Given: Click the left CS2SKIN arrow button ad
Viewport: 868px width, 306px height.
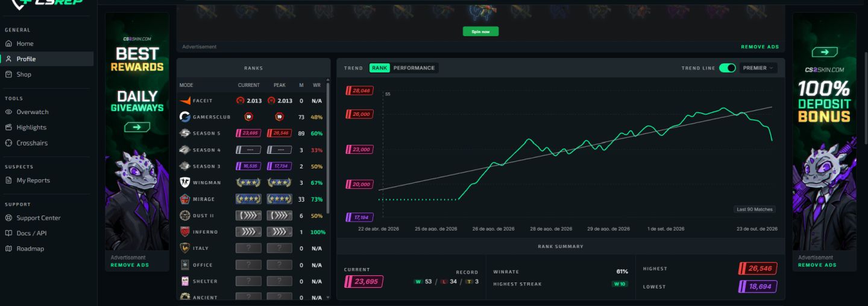Looking at the screenshot, I should (x=137, y=127).
